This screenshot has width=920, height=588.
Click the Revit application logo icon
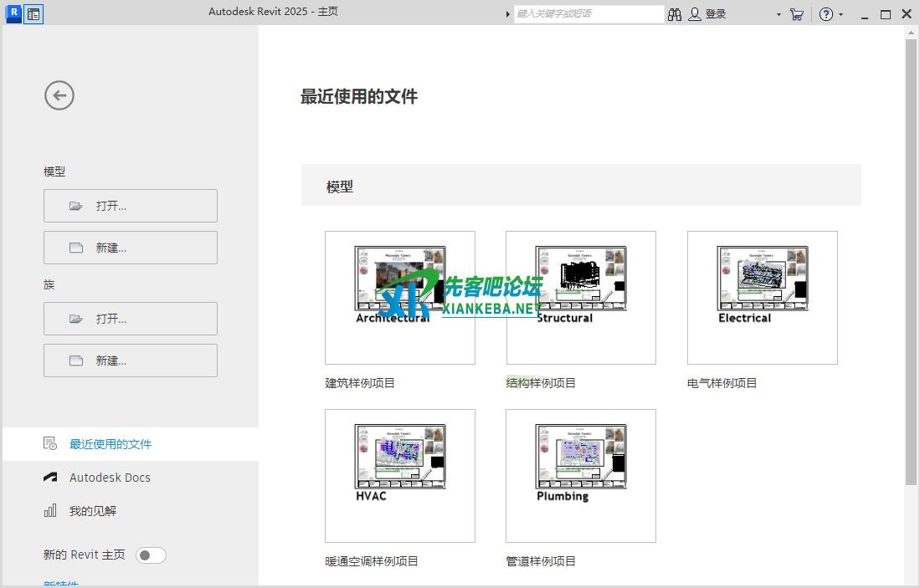click(13, 13)
